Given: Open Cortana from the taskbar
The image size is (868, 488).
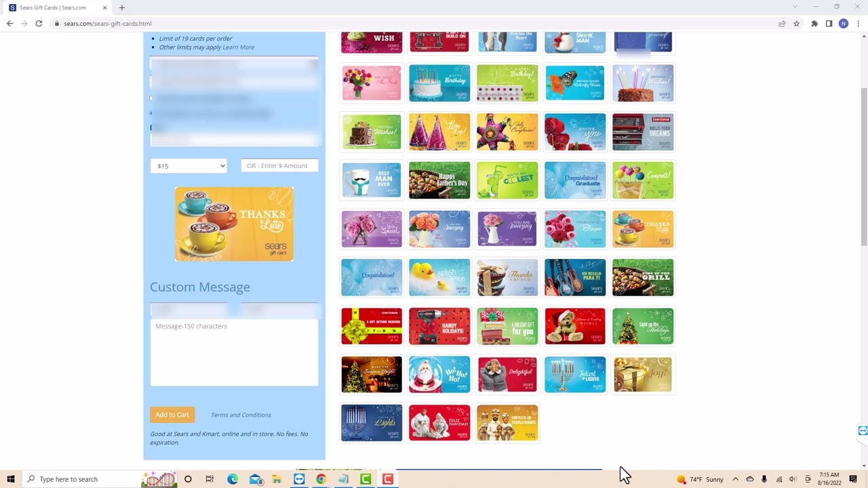Looking at the screenshot, I should pos(188,479).
